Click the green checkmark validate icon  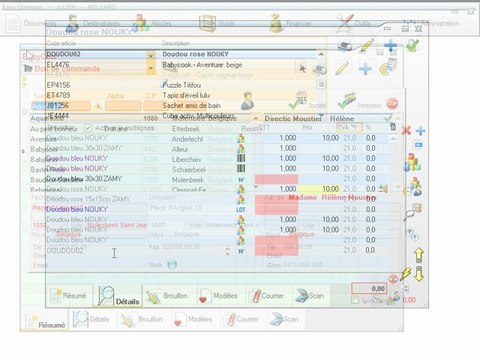point(412,45)
